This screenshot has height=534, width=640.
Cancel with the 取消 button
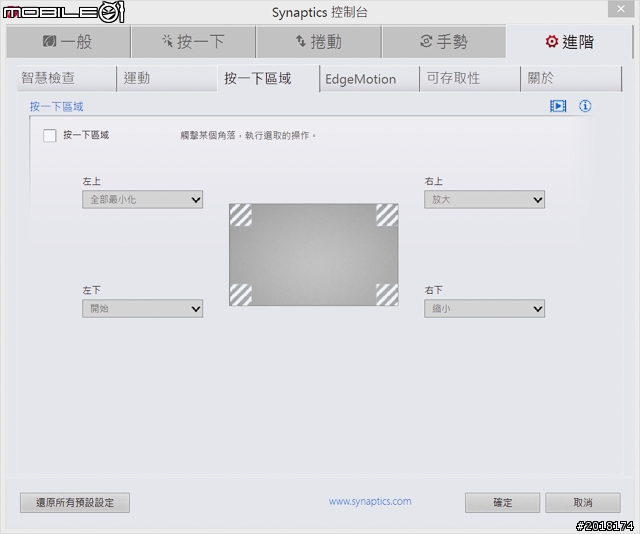(583, 503)
